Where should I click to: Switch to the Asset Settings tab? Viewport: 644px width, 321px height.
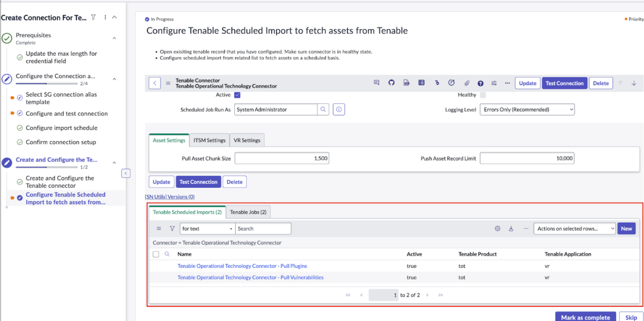pyautogui.click(x=169, y=140)
